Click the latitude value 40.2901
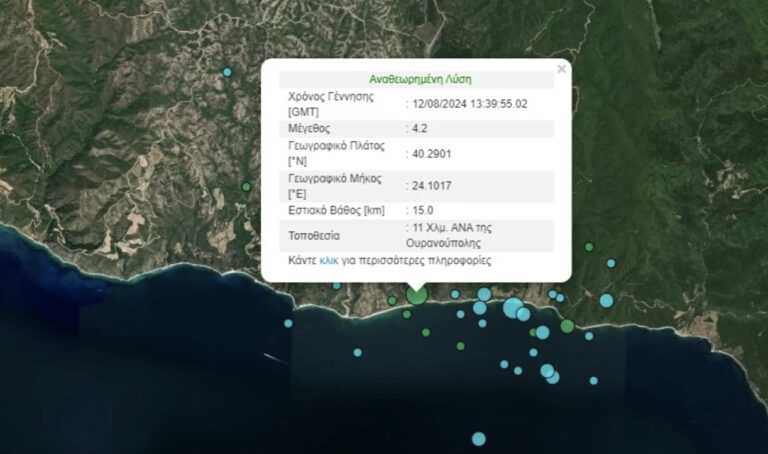 [x=432, y=154]
